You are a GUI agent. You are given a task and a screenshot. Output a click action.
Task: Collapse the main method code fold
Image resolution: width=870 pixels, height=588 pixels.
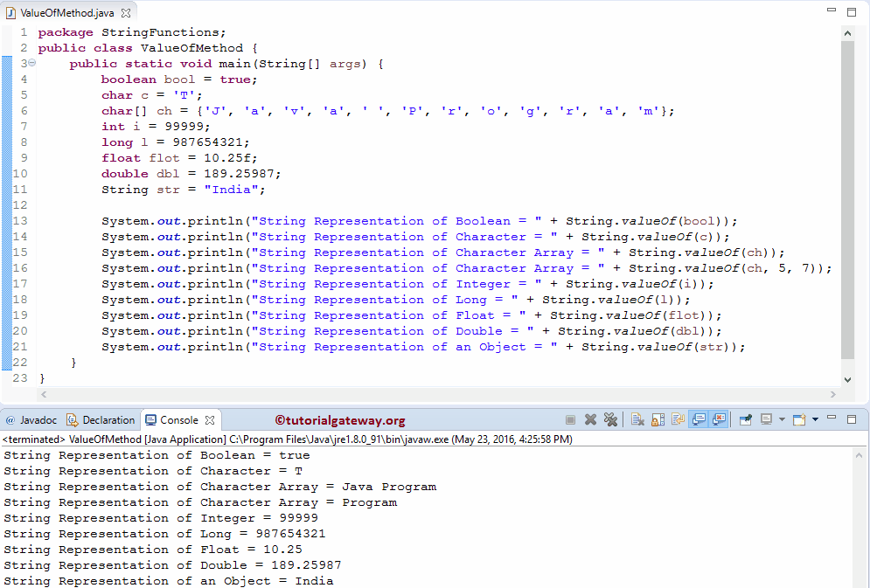coord(30,63)
